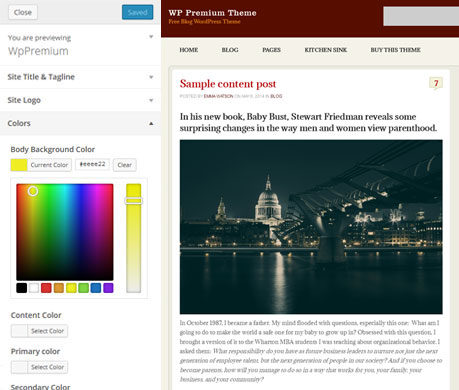Collapse the Colors section
Screen dimensions: 459x390
pyautogui.click(x=80, y=123)
